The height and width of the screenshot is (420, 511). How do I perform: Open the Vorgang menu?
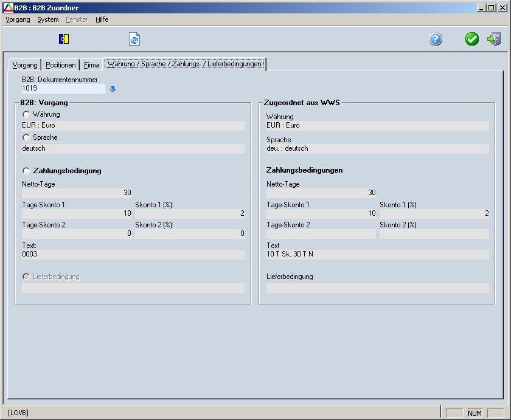coord(18,19)
